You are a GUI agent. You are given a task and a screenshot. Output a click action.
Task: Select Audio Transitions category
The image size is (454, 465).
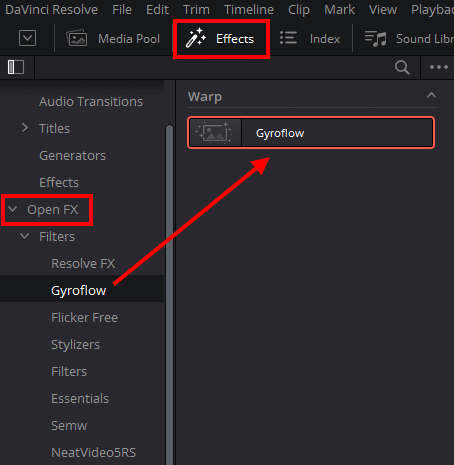coord(91,102)
